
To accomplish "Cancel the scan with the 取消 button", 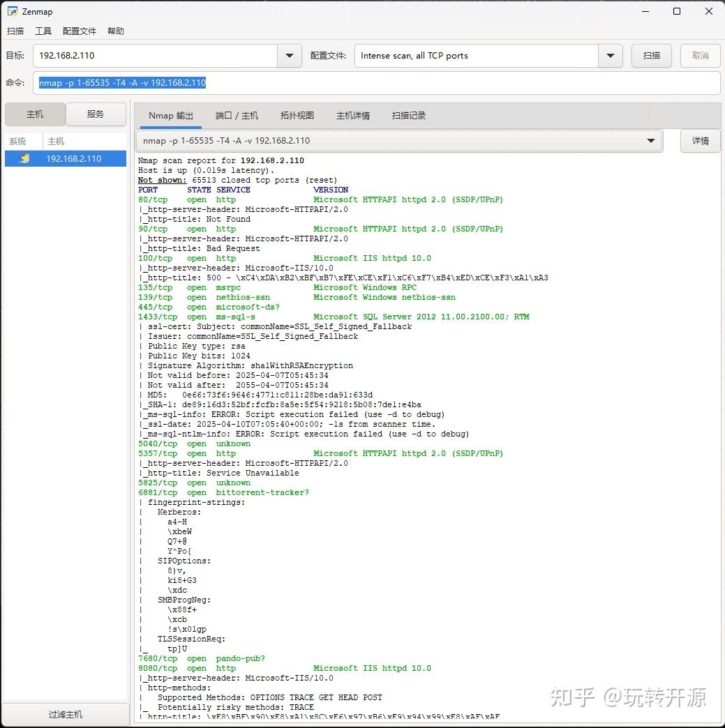I will pos(700,56).
